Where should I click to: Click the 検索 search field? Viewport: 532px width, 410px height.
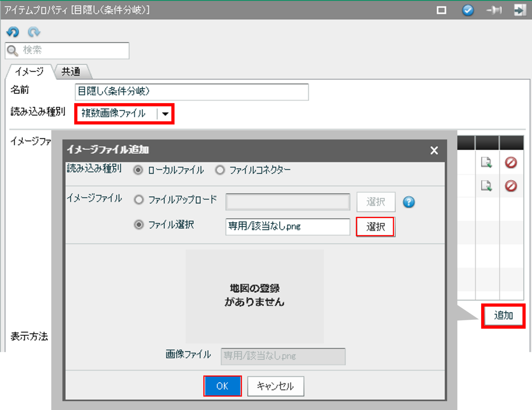67,51
